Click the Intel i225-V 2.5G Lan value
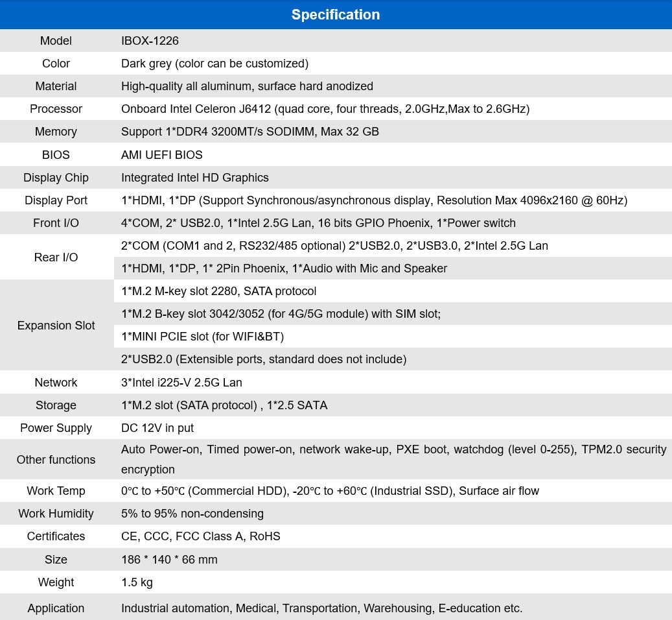Screen dimensions: 672x620 pos(181,383)
